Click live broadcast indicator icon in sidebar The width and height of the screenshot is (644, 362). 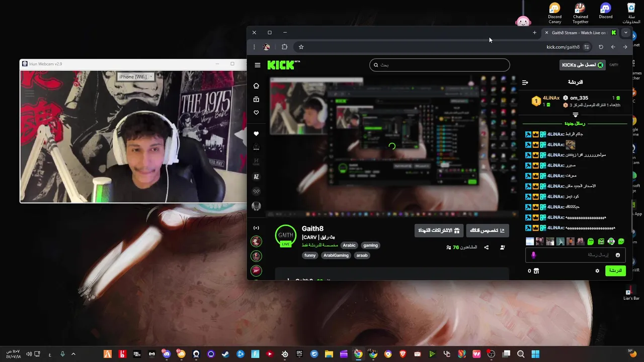click(x=256, y=228)
